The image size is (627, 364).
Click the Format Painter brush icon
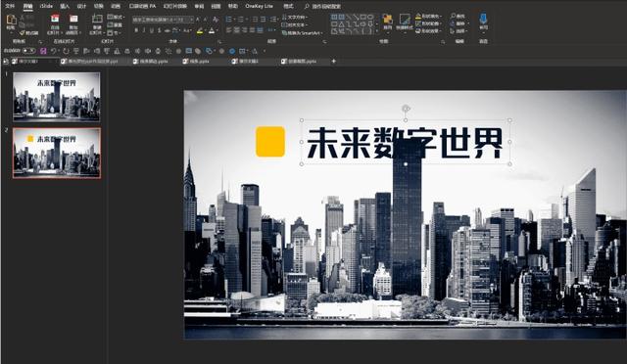coord(23,32)
